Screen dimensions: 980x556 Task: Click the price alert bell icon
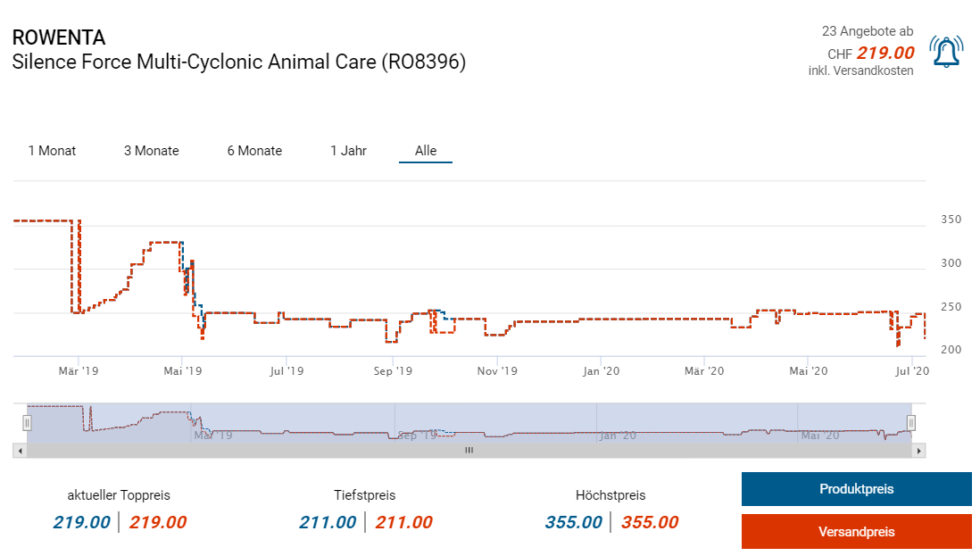click(x=945, y=52)
